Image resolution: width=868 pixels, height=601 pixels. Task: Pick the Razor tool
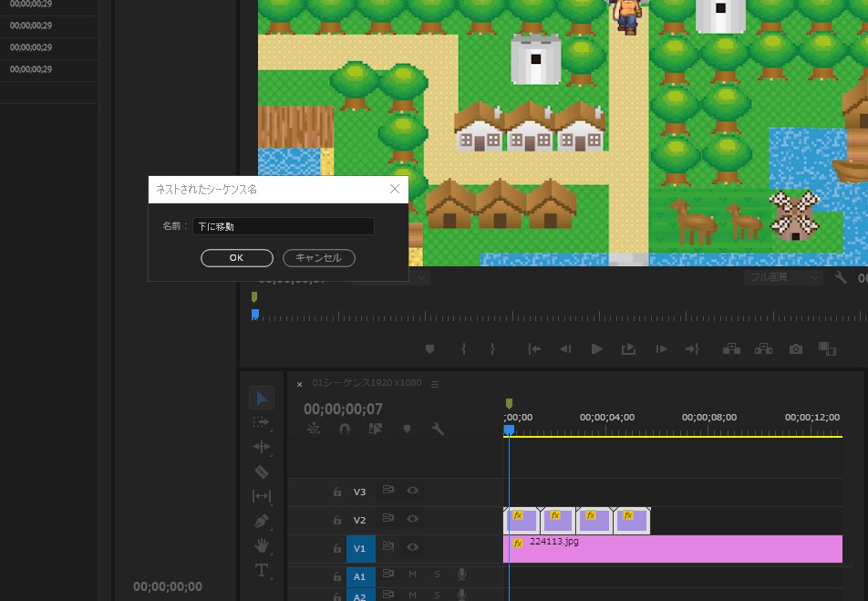pyautogui.click(x=262, y=471)
